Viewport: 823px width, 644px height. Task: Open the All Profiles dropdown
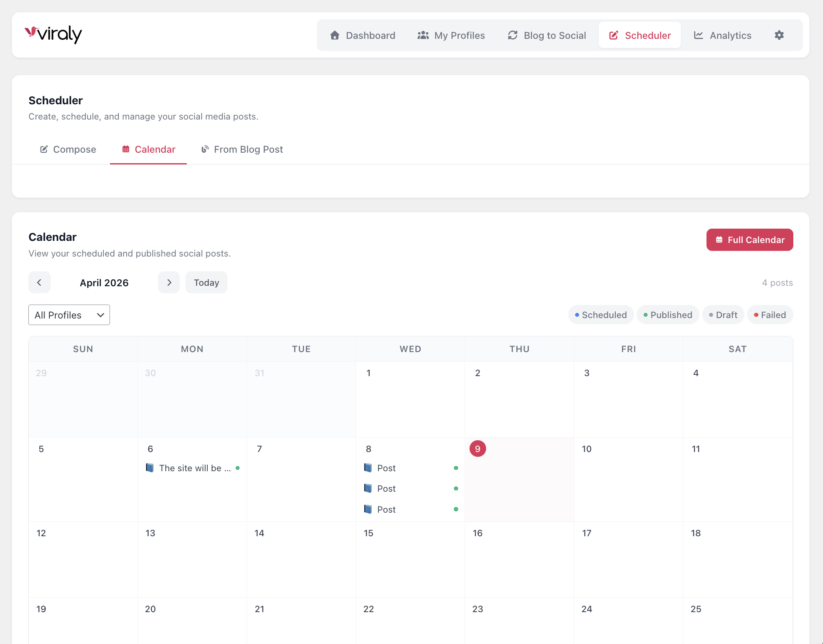point(69,315)
